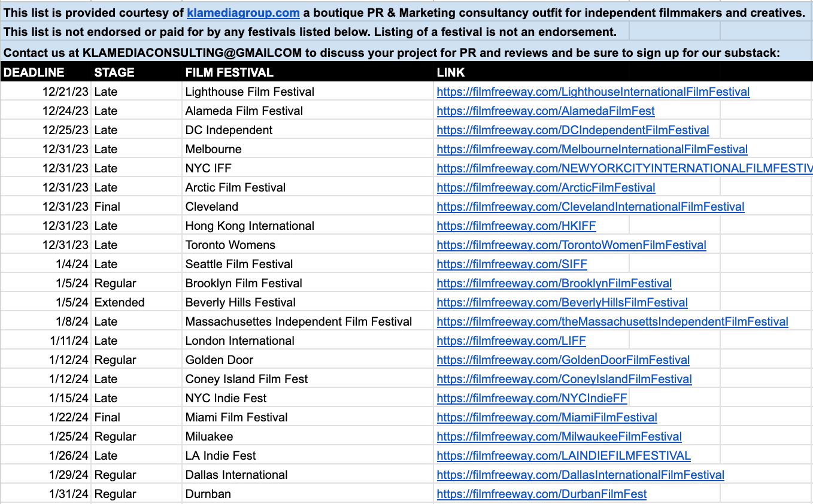Select the NYC Indie Fest cell
This screenshot has height=504, width=813.
coord(308,398)
